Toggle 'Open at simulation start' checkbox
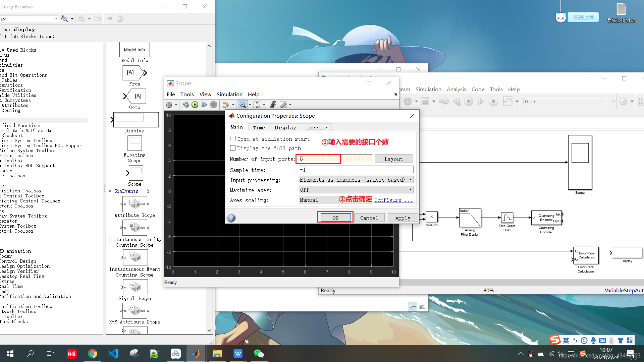644x362 pixels. coord(232,139)
